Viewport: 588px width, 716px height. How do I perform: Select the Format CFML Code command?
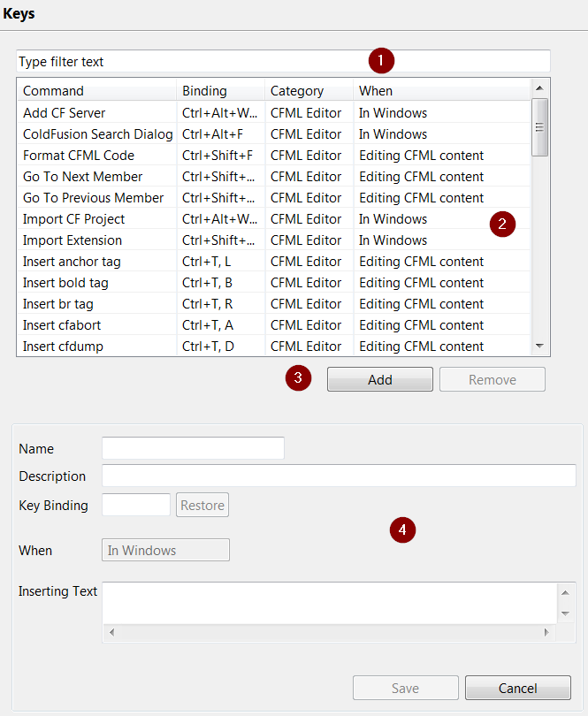pos(79,156)
